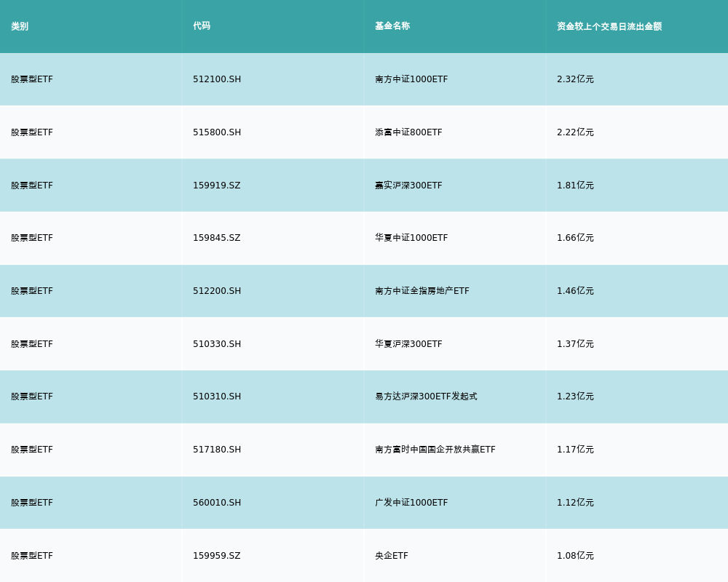
Task: Select code 510330.SH
Action: [x=217, y=344]
